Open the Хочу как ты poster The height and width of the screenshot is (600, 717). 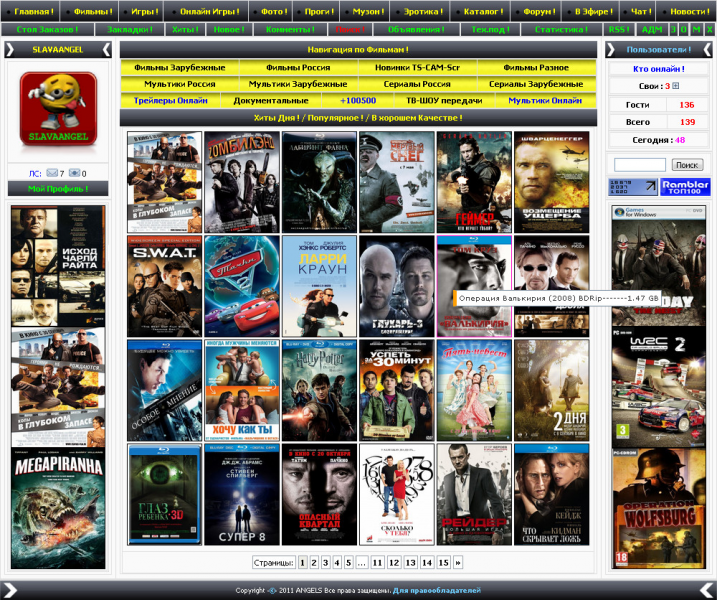242,390
